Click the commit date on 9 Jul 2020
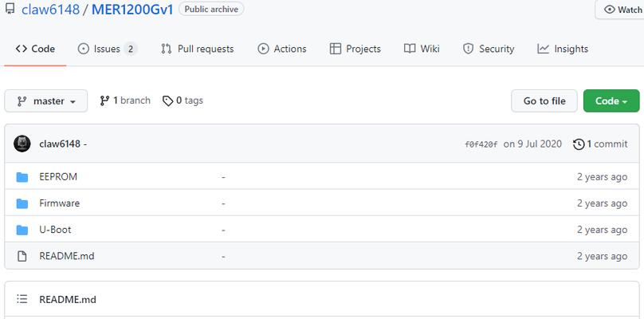644x319 pixels. (532, 144)
